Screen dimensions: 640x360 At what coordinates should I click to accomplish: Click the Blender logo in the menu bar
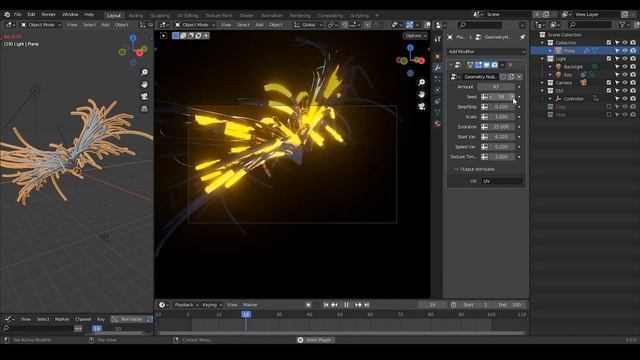pos(7,15)
